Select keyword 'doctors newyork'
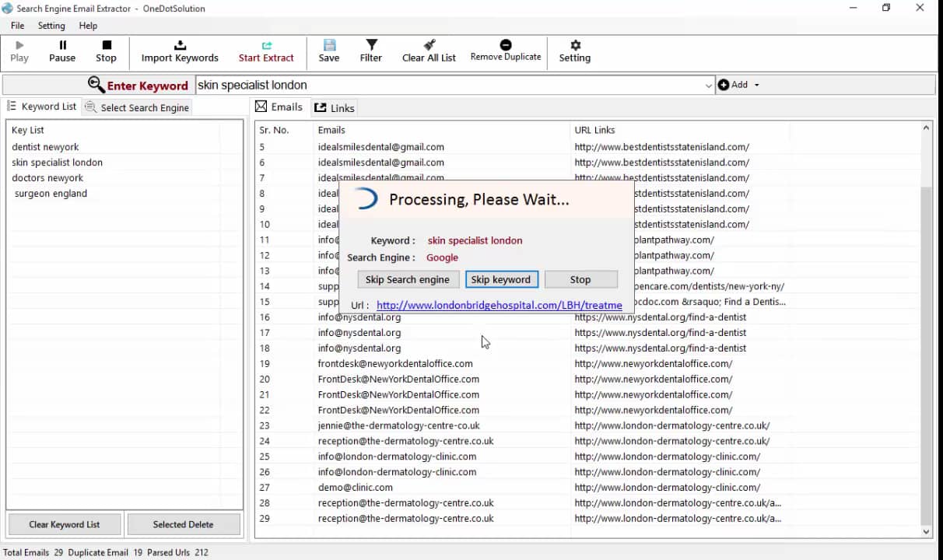Screen dimensions: 943x560 (47, 177)
